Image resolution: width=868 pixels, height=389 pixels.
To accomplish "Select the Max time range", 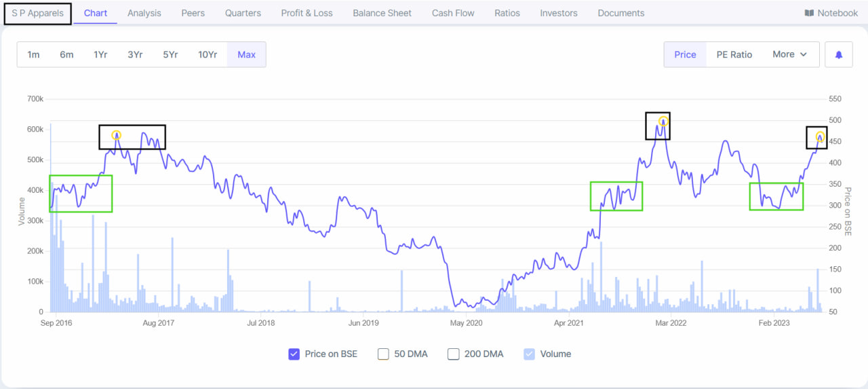I will pyautogui.click(x=247, y=54).
